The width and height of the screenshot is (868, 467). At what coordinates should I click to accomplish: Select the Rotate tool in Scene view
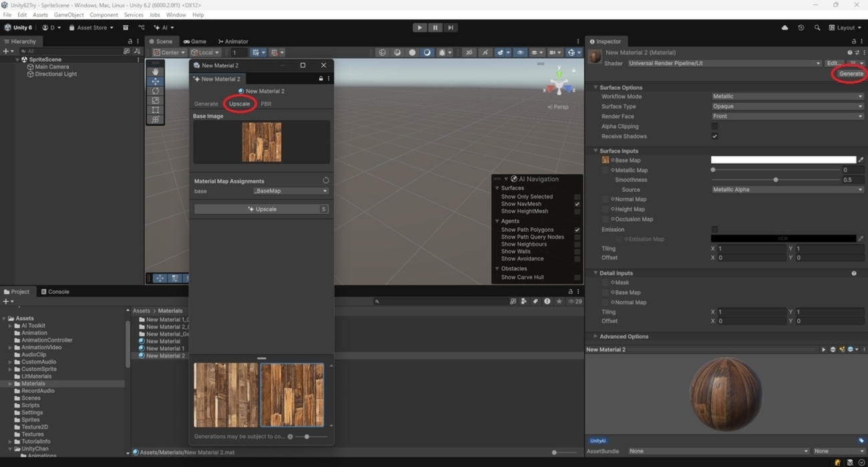(x=156, y=91)
